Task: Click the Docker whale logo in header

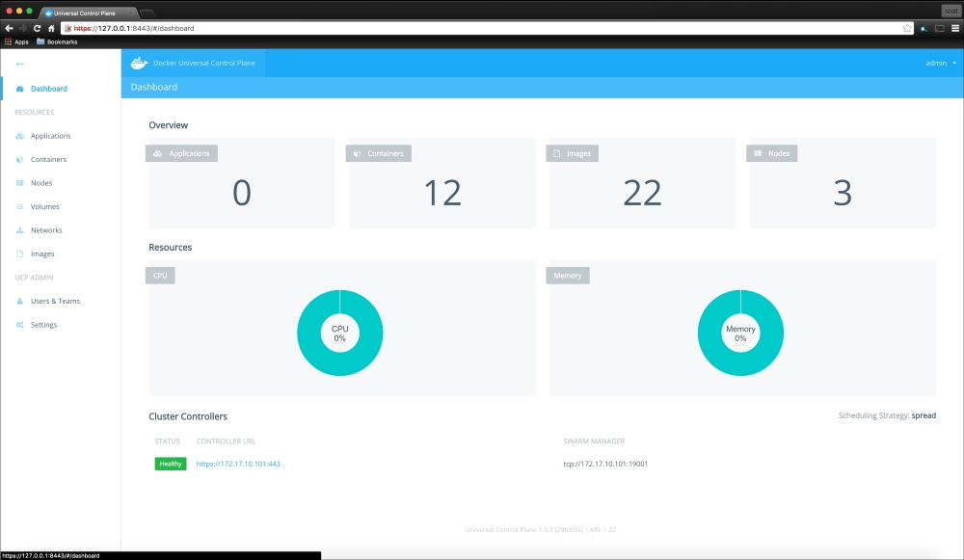Action: (x=140, y=63)
